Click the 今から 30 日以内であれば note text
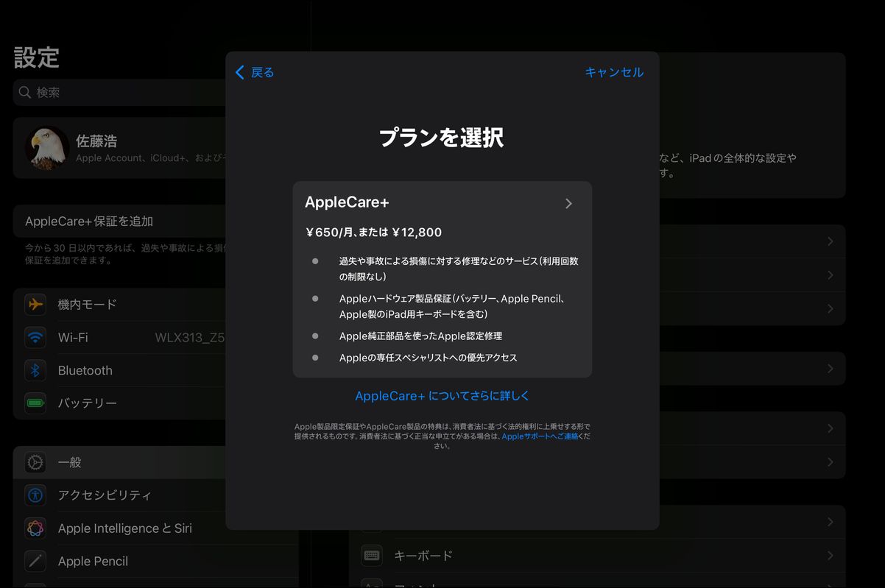The image size is (885, 588). coord(125,254)
